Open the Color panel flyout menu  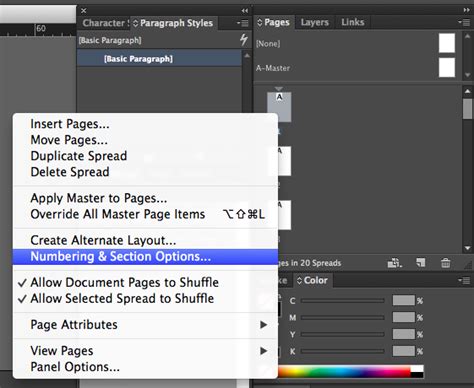tap(464, 281)
